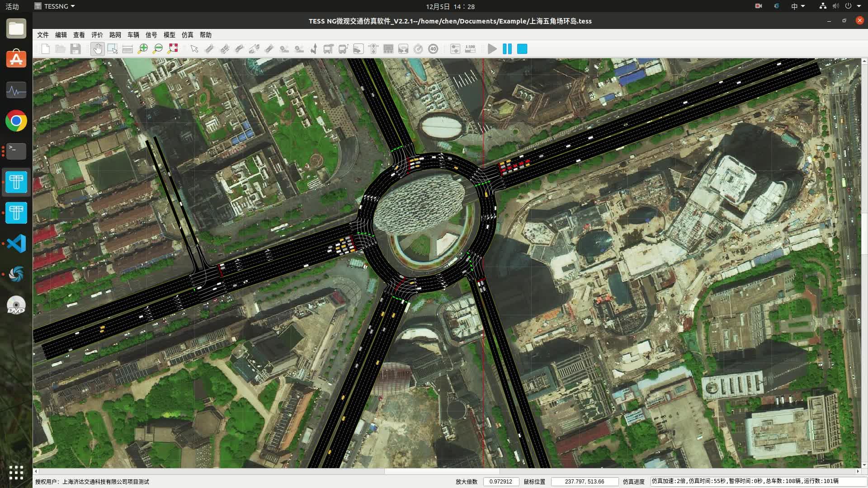Stop the simulation with blue square
Image resolution: width=868 pixels, height=488 pixels.
[522, 49]
